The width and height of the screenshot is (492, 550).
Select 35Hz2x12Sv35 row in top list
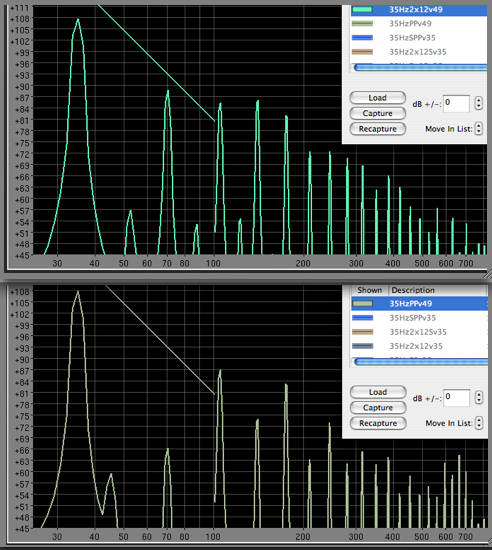(x=419, y=52)
